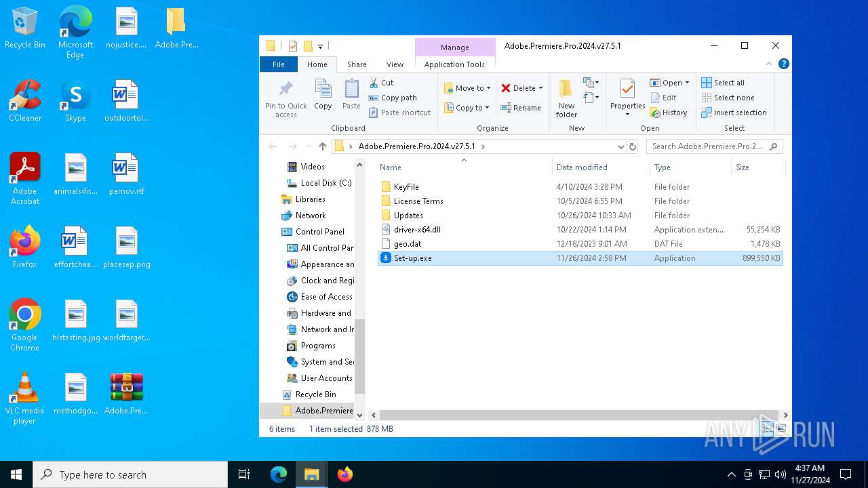Click Select all
The width and height of the screenshot is (868, 488).
pyautogui.click(x=723, y=83)
